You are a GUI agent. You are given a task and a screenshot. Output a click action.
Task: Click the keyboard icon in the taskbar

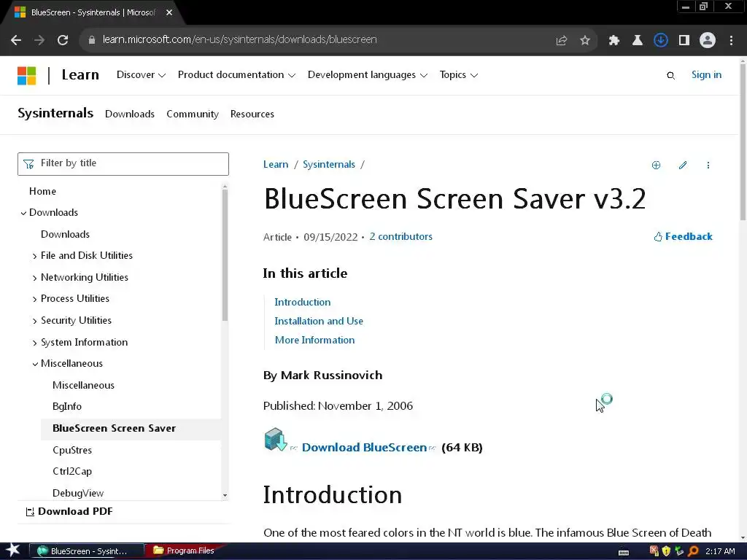(x=624, y=553)
